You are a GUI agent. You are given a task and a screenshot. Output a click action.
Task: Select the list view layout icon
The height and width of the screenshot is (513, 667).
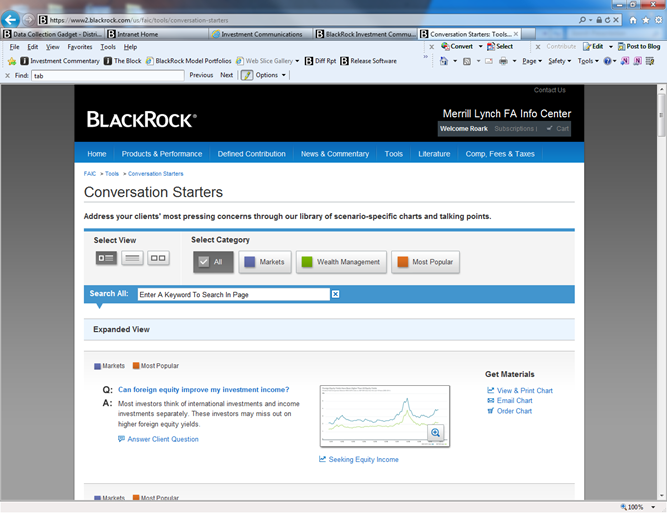tap(132, 258)
